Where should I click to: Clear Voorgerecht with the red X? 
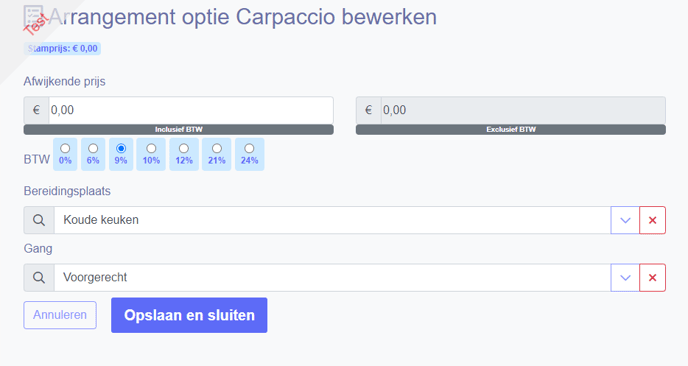tap(652, 278)
